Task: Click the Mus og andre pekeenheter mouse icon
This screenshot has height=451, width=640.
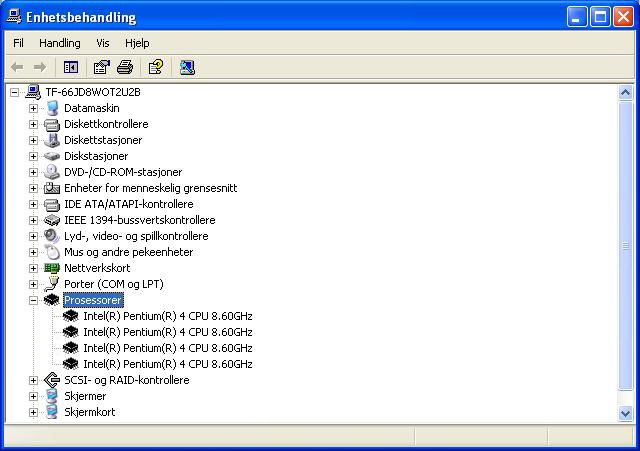Action: [x=52, y=252]
